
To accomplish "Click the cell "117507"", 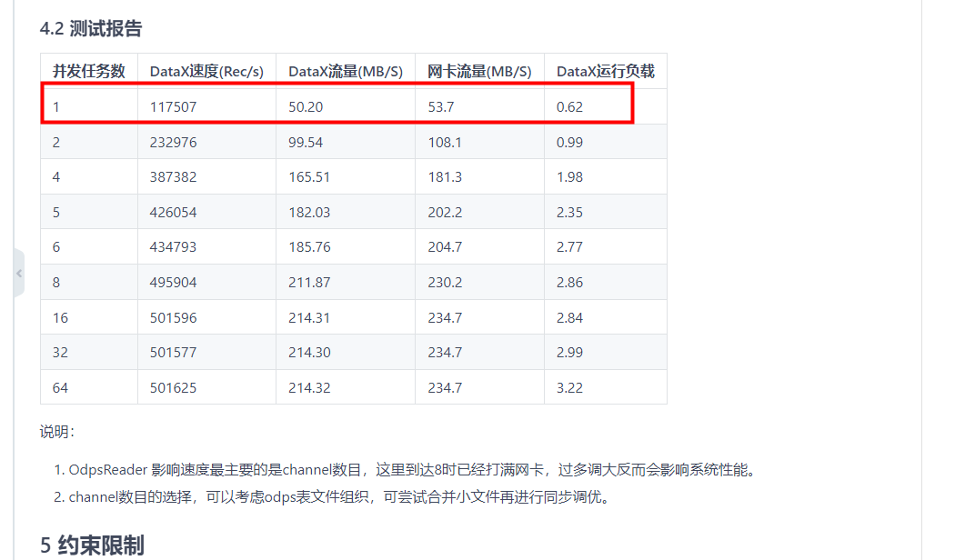I will (206, 106).
